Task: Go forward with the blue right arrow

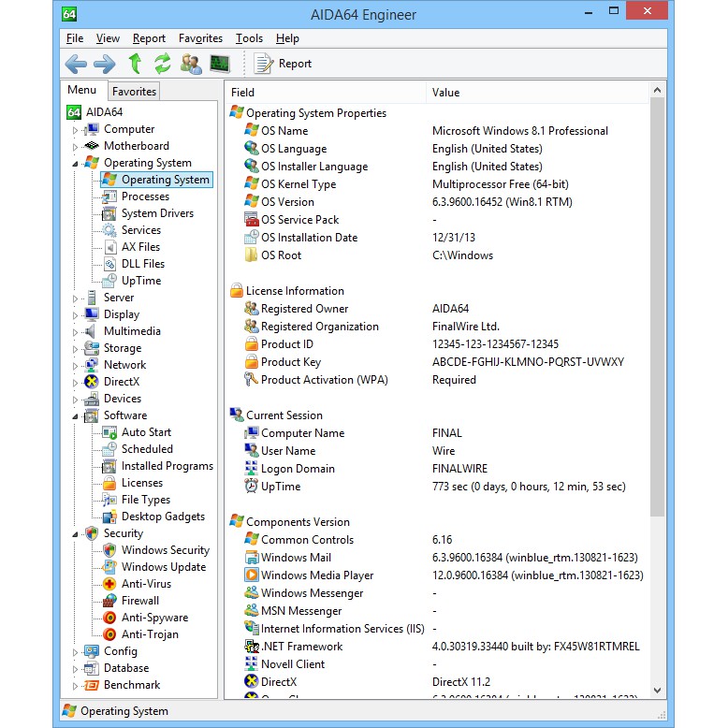Action: coord(105,64)
